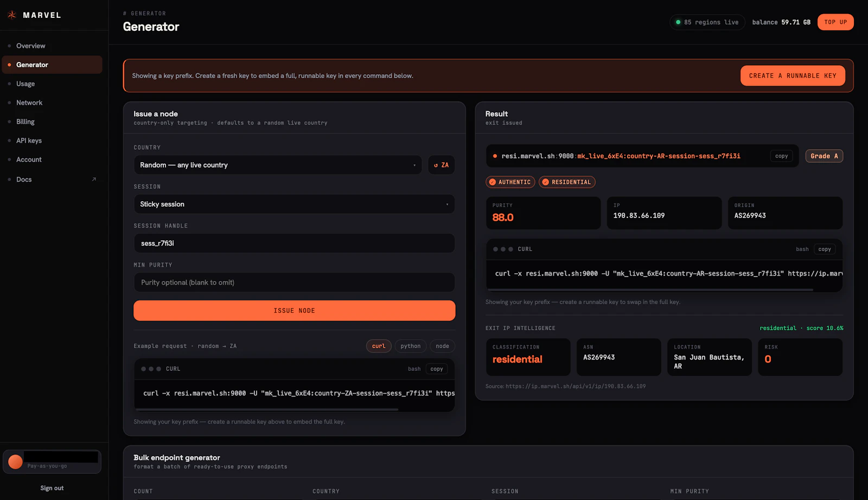868x500 pixels.
Task: Click the Purity value 88.0
Action: coord(503,217)
